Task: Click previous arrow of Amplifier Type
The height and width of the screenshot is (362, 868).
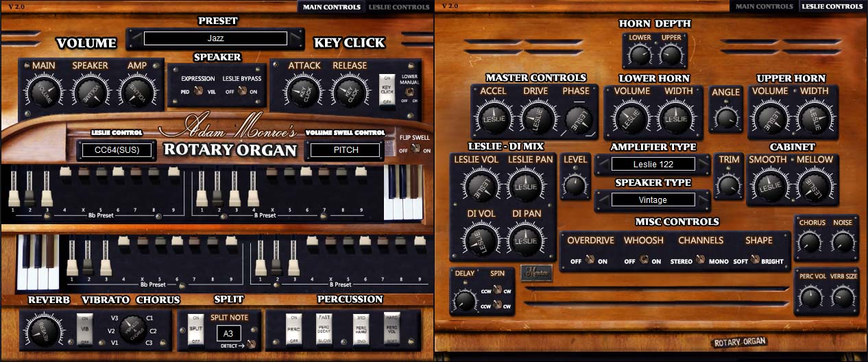Action: [x=603, y=164]
